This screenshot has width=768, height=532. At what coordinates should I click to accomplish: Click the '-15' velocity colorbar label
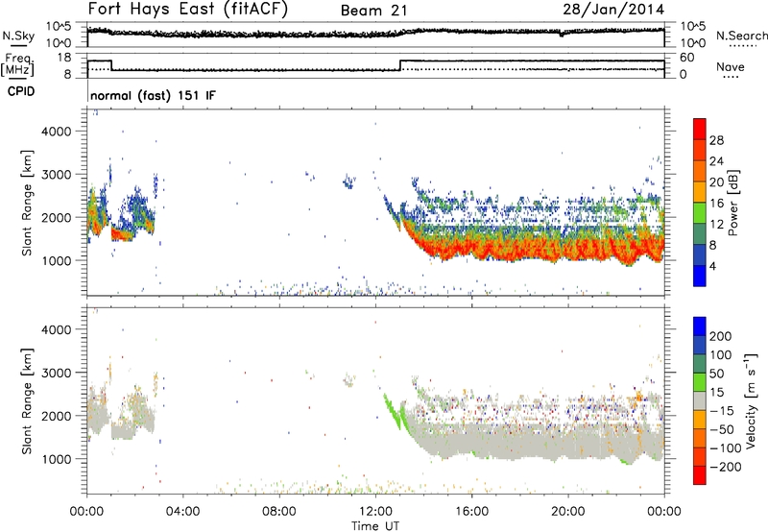tap(722, 411)
